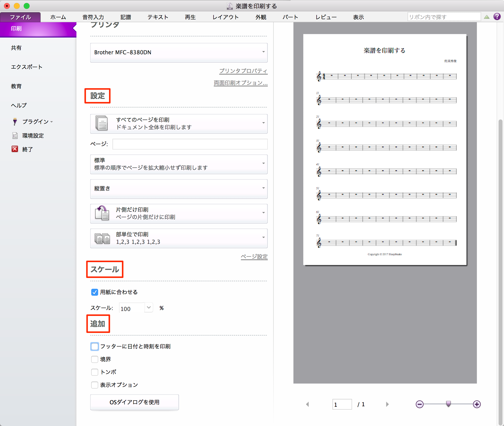
Task: Switch to the パート tab
Action: click(x=290, y=17)
